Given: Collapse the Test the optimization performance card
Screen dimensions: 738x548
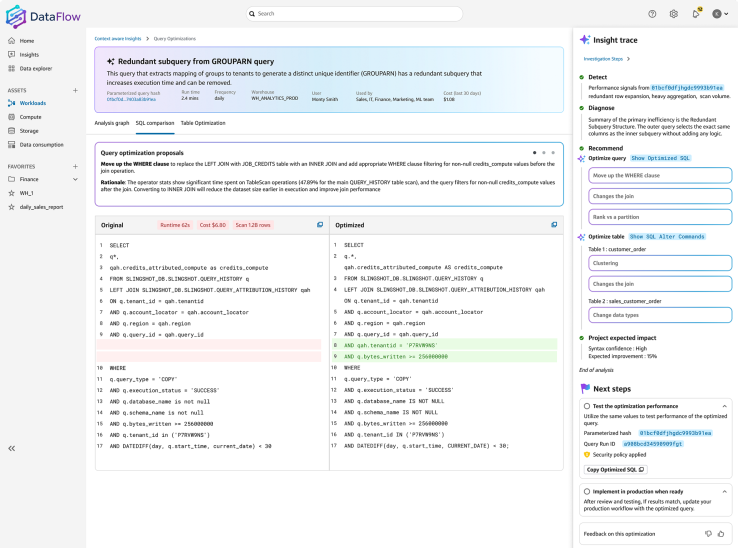Looking at the screenshot, I should (x=724, y=406).
